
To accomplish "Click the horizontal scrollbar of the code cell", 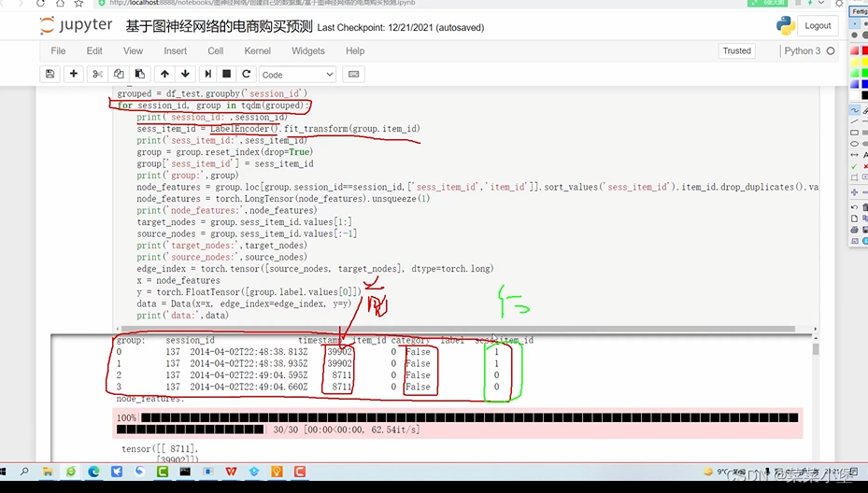I will pyautogui.click(x=457, y=329).
